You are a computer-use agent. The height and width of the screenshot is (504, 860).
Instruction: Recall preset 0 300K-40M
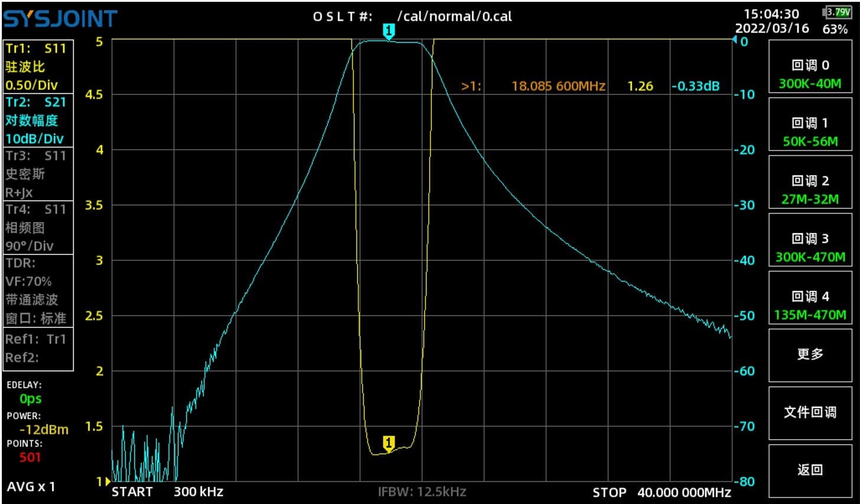(x=809, y=74)
